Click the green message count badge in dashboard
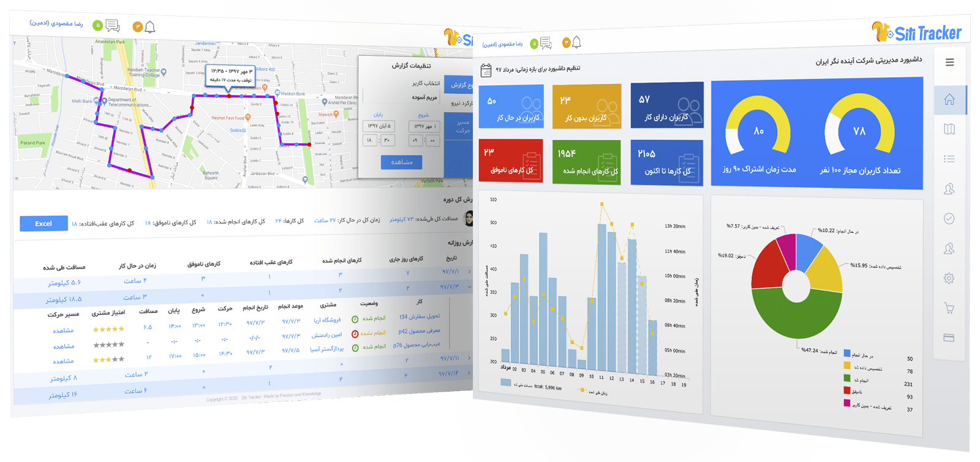The width and height of the screenshot is (980, 462). click(x=533, y=44)
